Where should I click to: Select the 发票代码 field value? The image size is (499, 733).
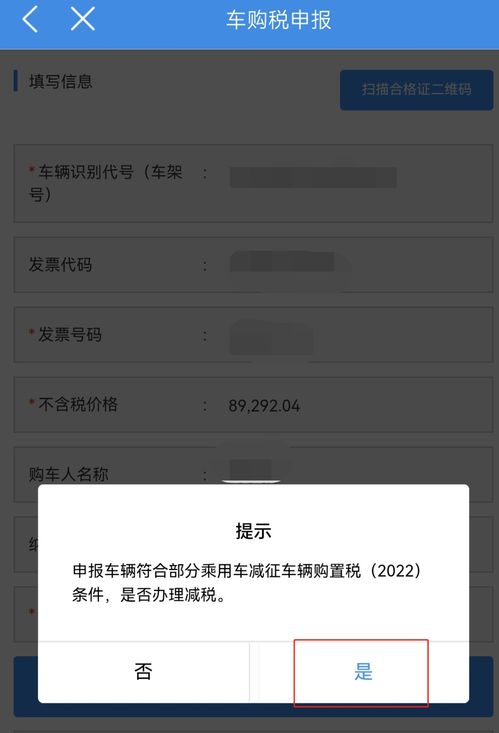[283, 262]
